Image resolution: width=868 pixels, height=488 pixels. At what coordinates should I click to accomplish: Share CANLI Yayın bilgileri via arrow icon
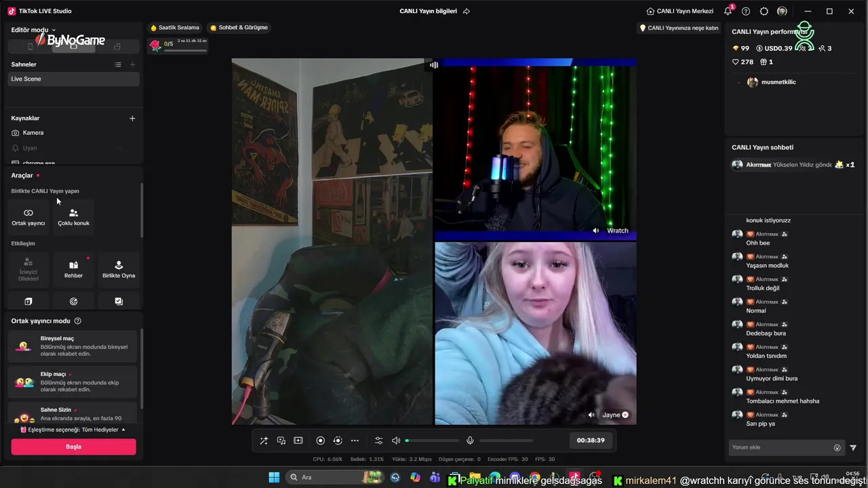click(467, 12)
